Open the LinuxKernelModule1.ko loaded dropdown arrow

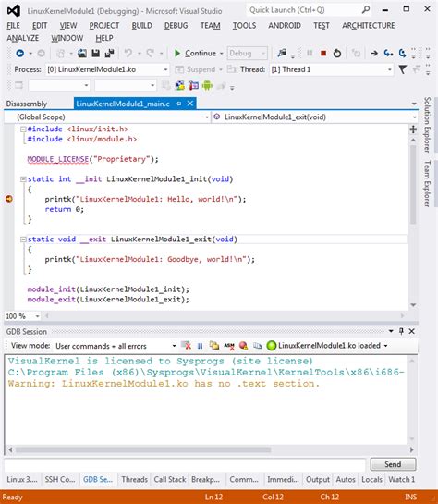tap(385, 346)
